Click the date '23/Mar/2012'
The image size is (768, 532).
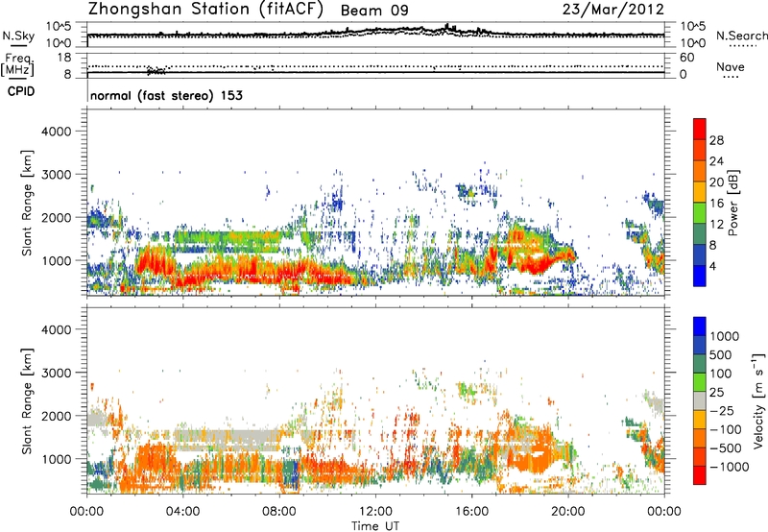(613, 10)
